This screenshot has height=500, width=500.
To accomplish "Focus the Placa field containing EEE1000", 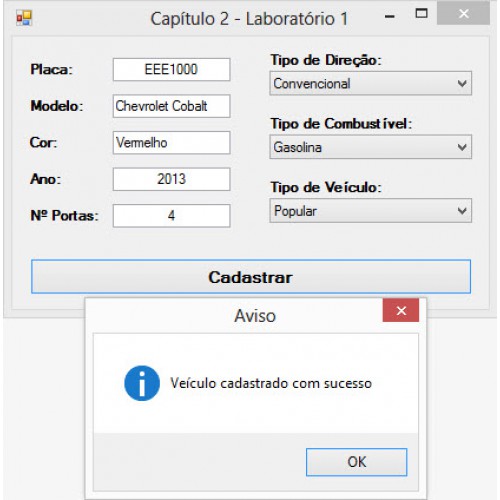I will (171, 69).
